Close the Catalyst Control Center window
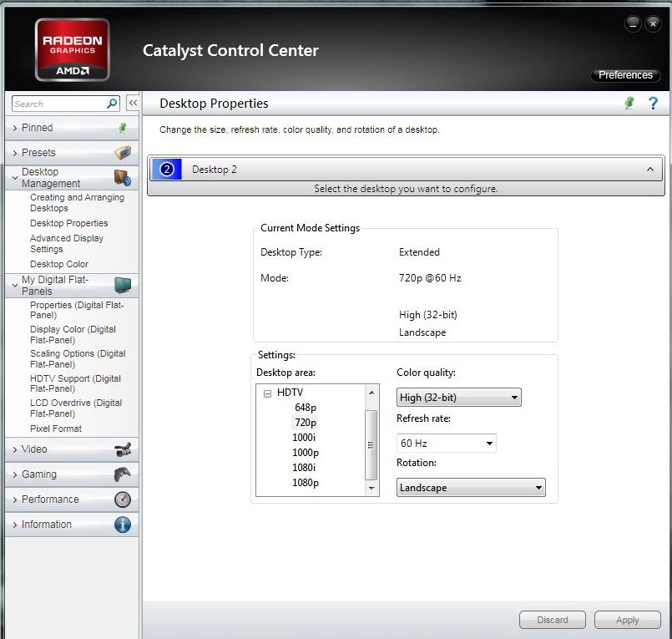672x639 pixels. 653,24
